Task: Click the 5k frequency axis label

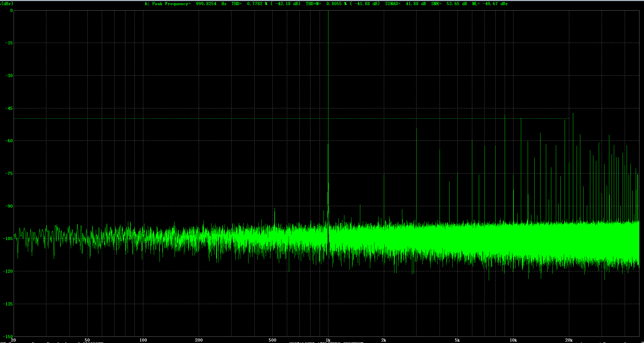Action: click(x=457, y=340)
